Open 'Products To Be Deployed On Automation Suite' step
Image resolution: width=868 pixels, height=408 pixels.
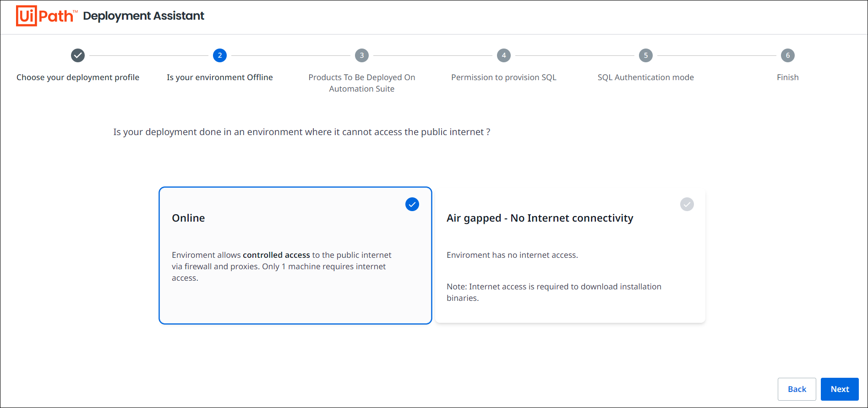tap(362, 83)
